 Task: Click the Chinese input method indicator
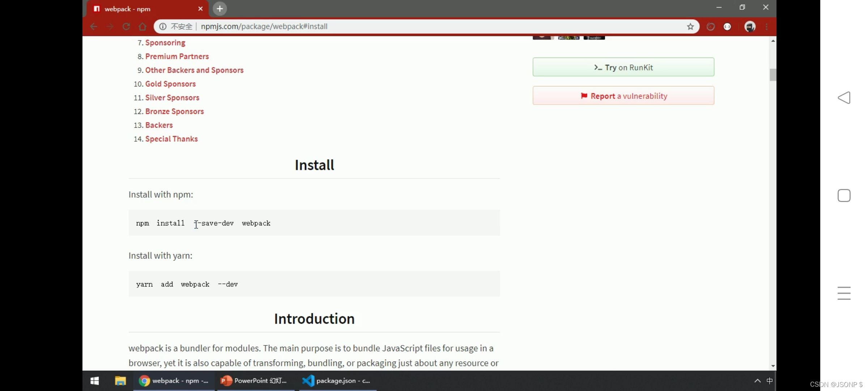click(769, 381)
